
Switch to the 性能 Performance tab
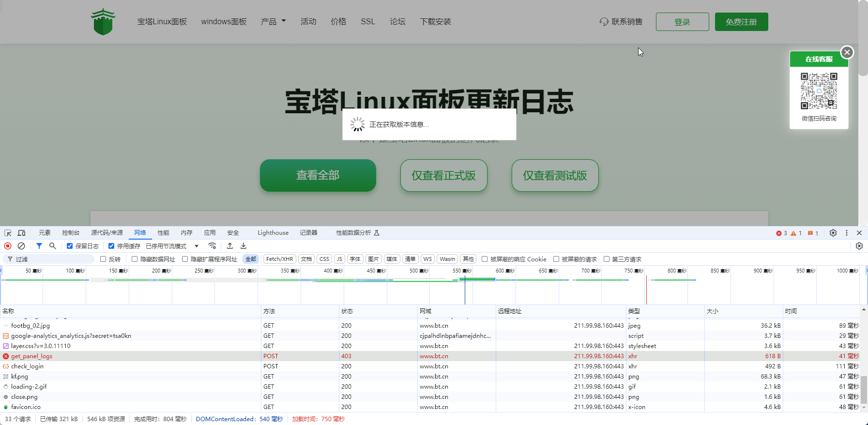(163, 233)
